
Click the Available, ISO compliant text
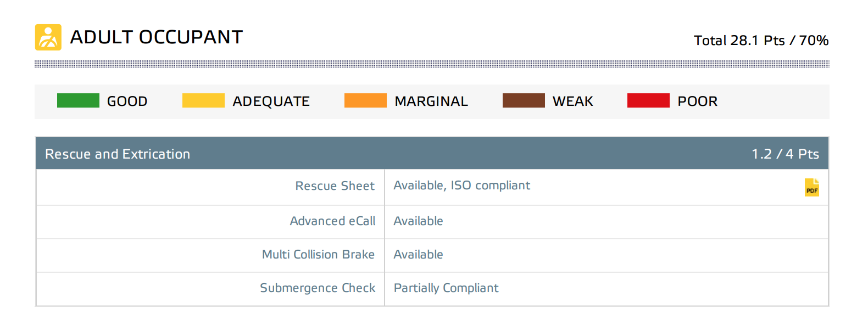[462, 186]
